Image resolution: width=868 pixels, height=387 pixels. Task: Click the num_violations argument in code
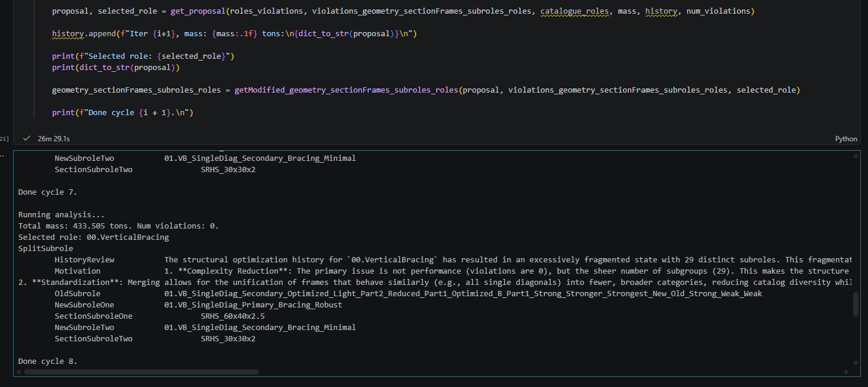click(719, 11)
